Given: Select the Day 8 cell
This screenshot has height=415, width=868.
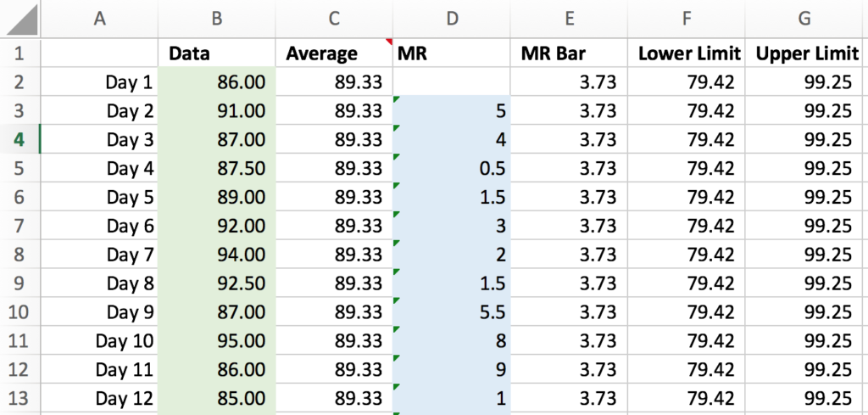Looking at the screenshot, I should point(100,283).
